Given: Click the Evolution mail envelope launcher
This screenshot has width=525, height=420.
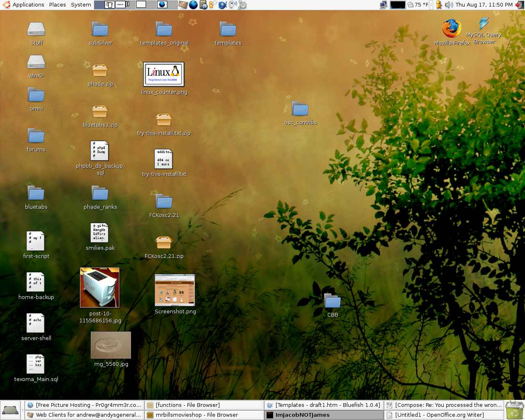Looking at the screenshot, I should pyautogui.click(x=183, y=5).
